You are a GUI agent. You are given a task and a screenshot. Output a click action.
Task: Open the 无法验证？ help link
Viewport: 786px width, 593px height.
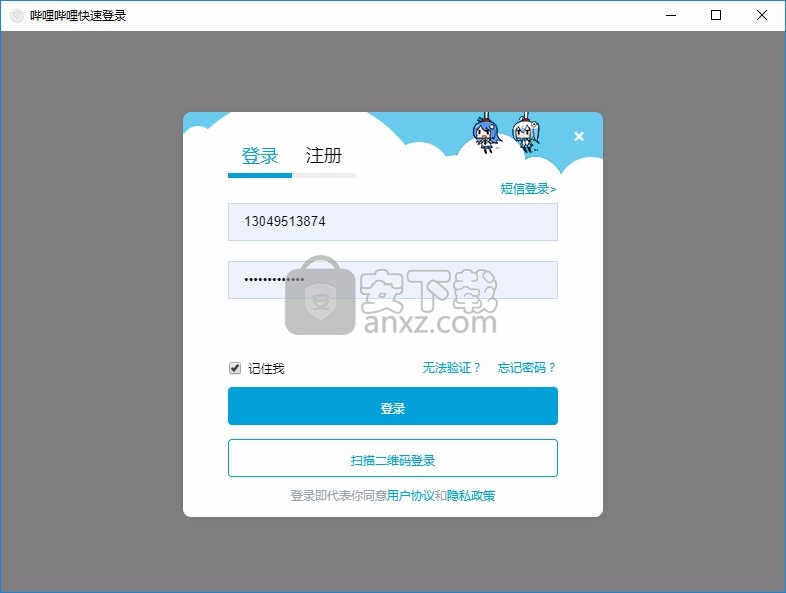[x=451, y=368]
